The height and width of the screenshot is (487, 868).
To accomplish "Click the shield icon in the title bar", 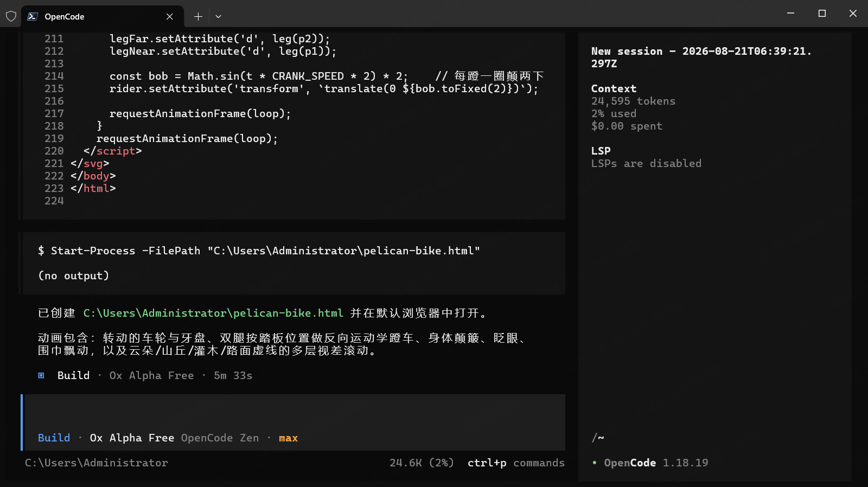I will [x=11, y=16].
